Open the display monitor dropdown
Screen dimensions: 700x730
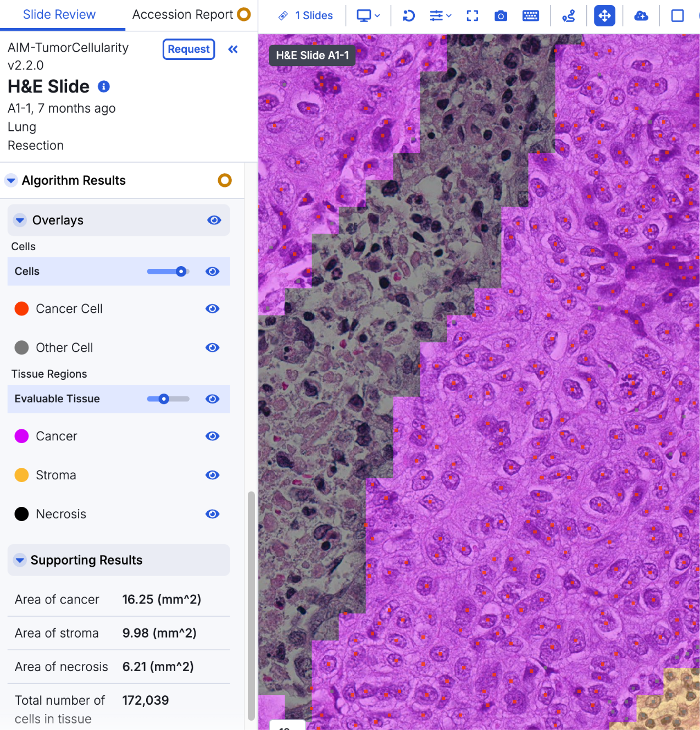coord(368,16)
